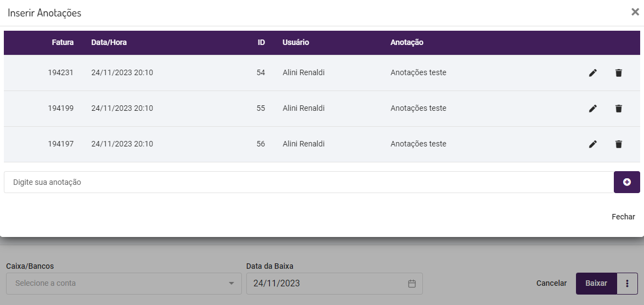Click the Fechar button

coord(623,217)
